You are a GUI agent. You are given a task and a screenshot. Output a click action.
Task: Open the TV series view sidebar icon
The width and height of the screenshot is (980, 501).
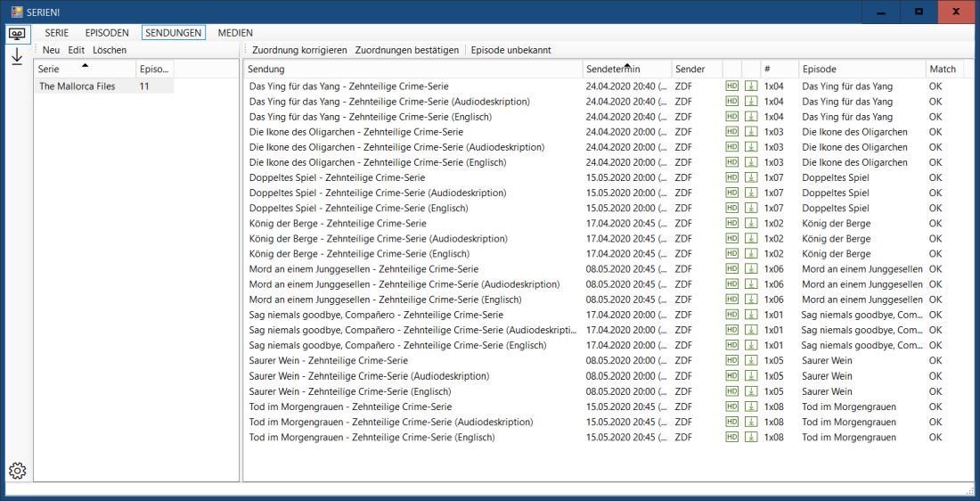tap(17, 34)
